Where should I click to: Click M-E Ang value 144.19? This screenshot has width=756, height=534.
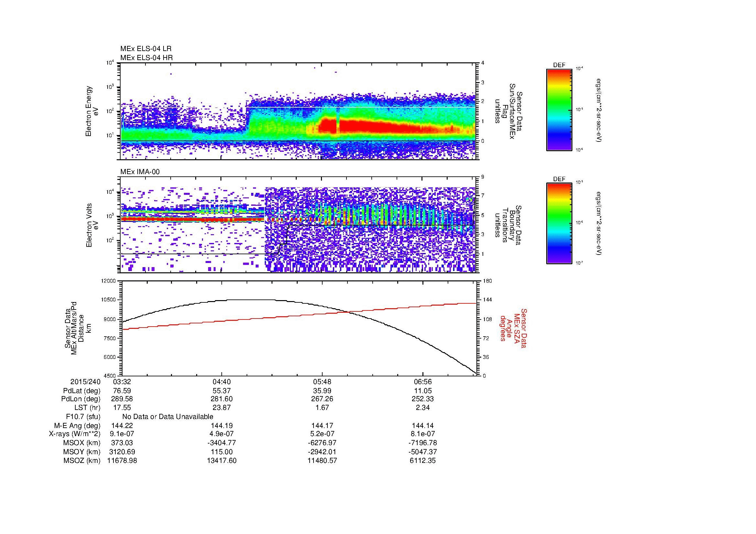(222, 425)
